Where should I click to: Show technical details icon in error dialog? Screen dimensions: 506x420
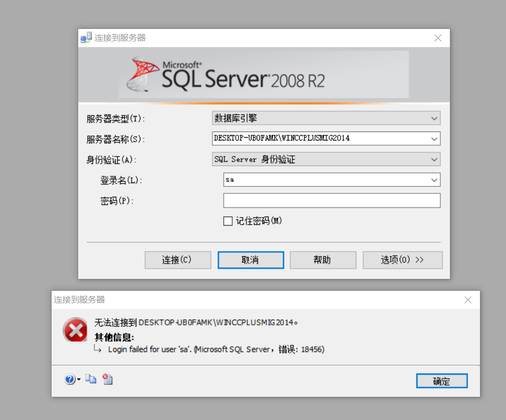(108, 379)
